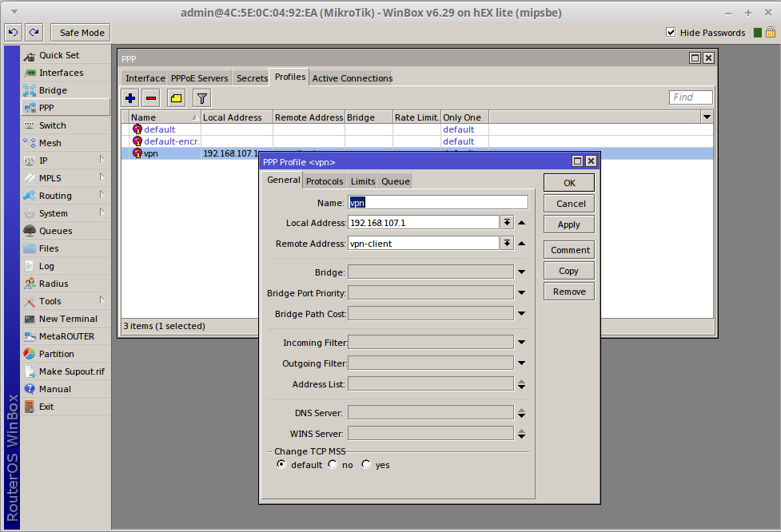Expand the Routing submenu

(102, 195)
